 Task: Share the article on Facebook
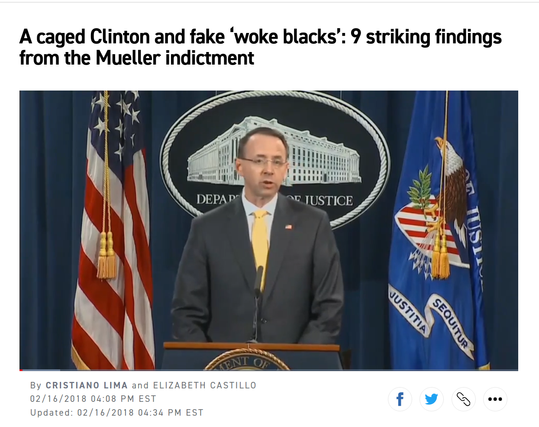click(x=399, y=399)
